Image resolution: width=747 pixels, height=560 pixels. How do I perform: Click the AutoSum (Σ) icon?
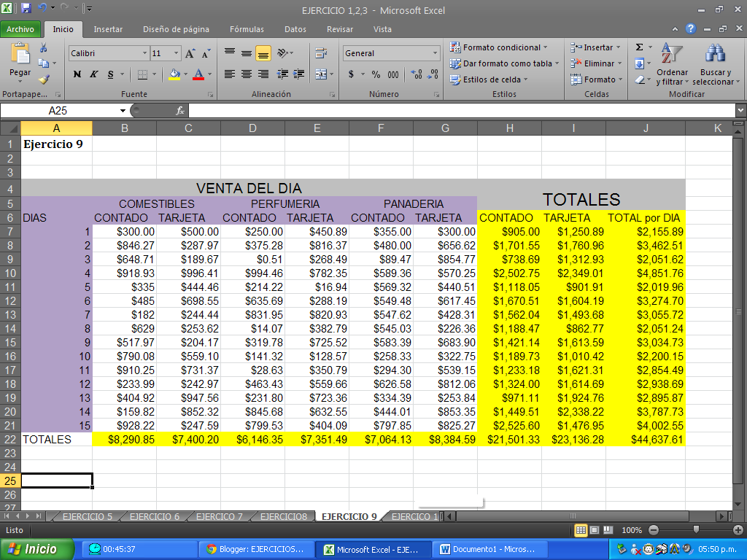[639, 45]
